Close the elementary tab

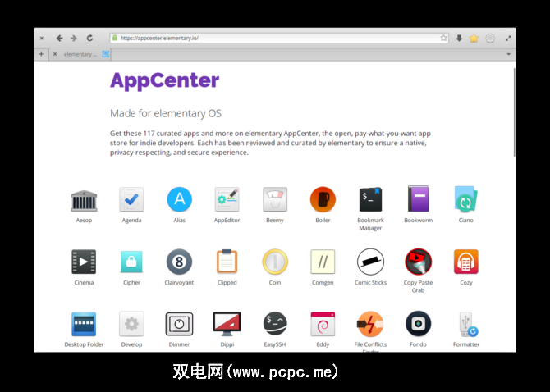[55, 54]
